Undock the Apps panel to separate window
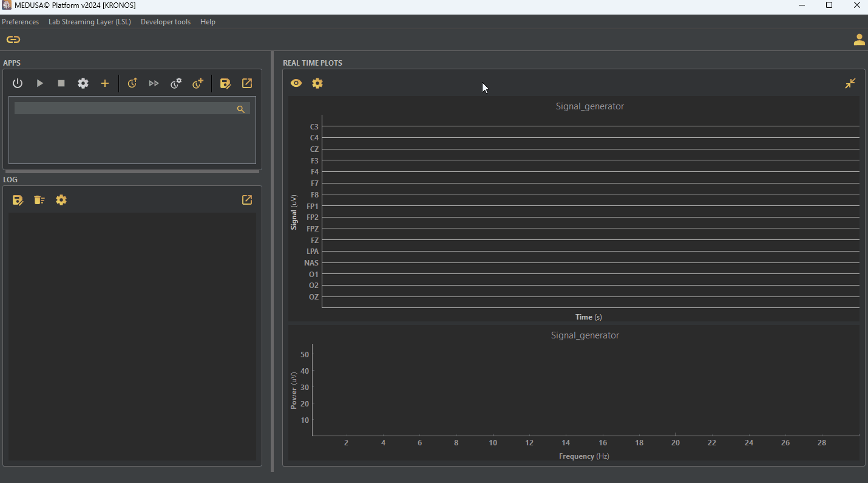Screen dimensions: 868x483 247,83
